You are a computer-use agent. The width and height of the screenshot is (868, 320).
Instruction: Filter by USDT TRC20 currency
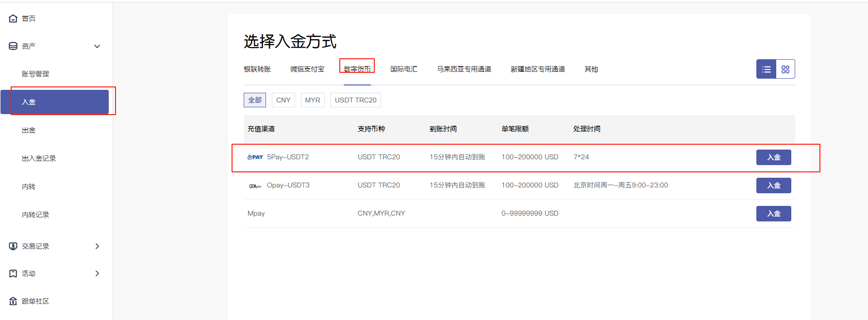(356, 100)
